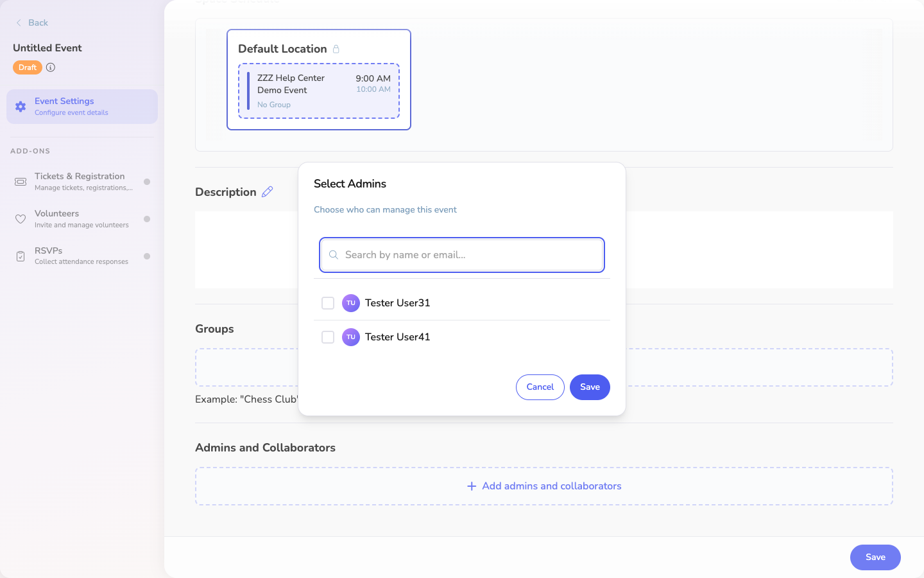
Task: Edit Description using the pencil icon
Action: [268, 191]
